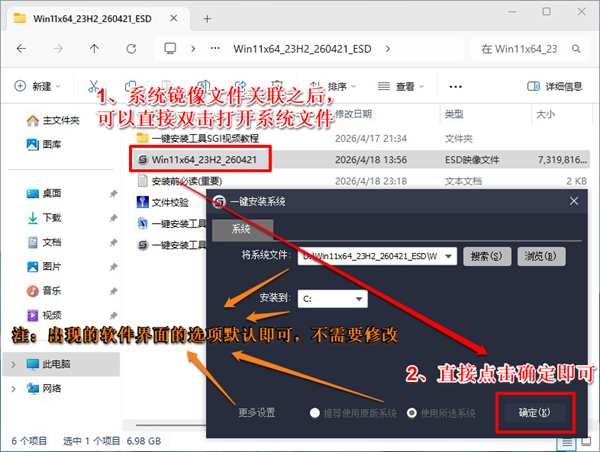
Task: Click the 搜索(S) button
Action: coord(486,256)
